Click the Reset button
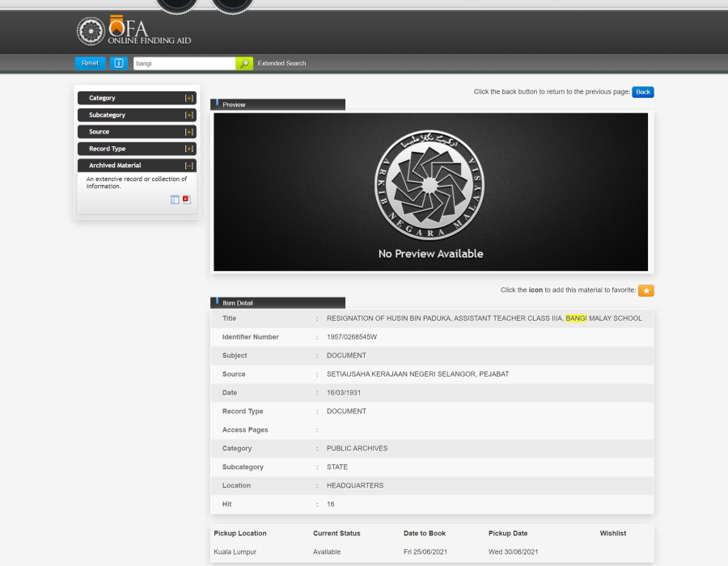Screen dimensions: 728x566 coord(91,63)
